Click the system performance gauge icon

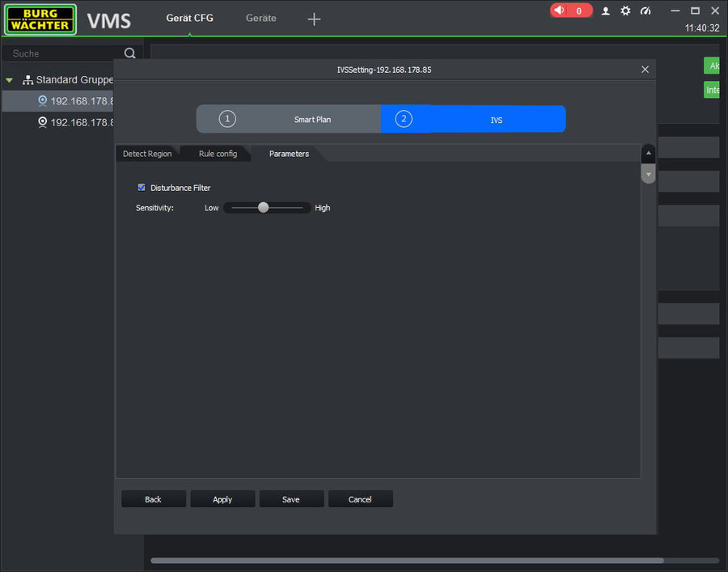click(645, 11)
